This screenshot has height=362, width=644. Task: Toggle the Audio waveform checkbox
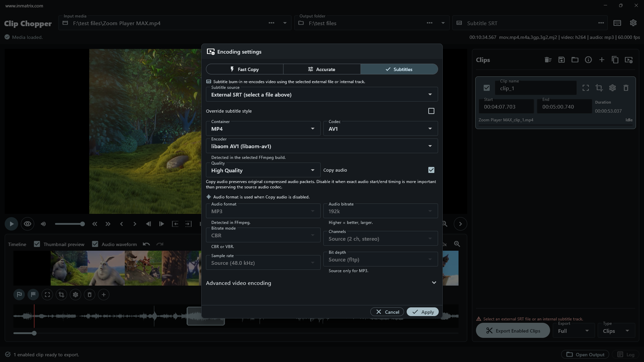click(x=95, y=244)
